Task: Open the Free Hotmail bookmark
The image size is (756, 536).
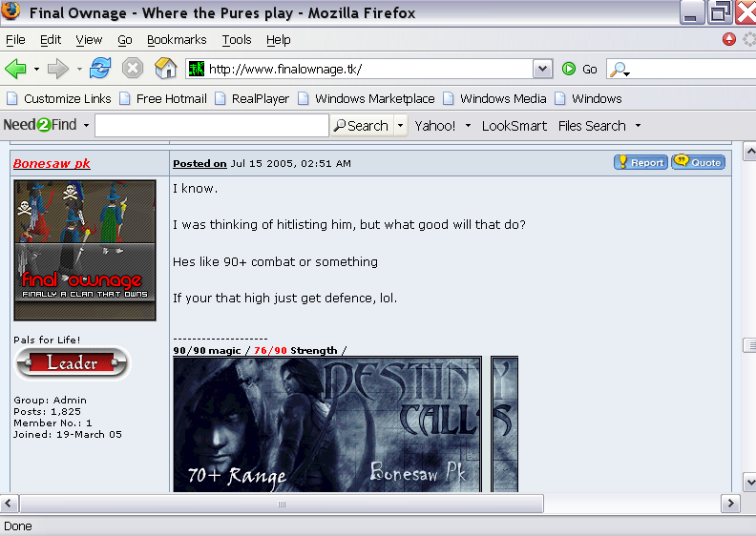Action: pyautogui.click(x=172, y=99)
